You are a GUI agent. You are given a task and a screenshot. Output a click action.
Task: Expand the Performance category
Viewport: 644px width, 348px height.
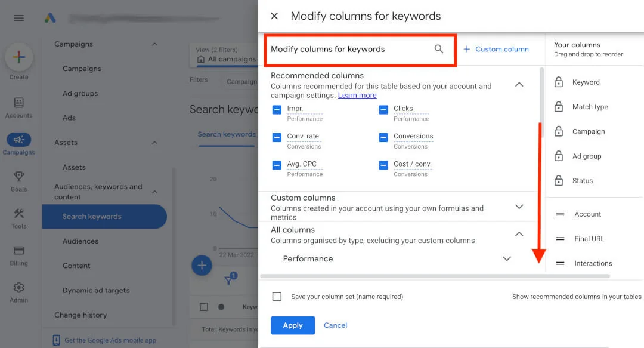[x=507, y=258]
